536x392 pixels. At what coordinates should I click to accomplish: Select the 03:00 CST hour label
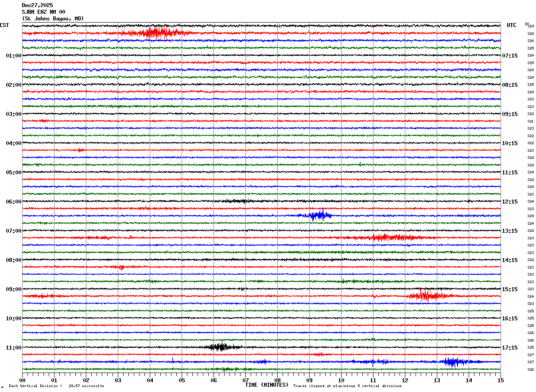pyautogui.click(x=14, y=114)
